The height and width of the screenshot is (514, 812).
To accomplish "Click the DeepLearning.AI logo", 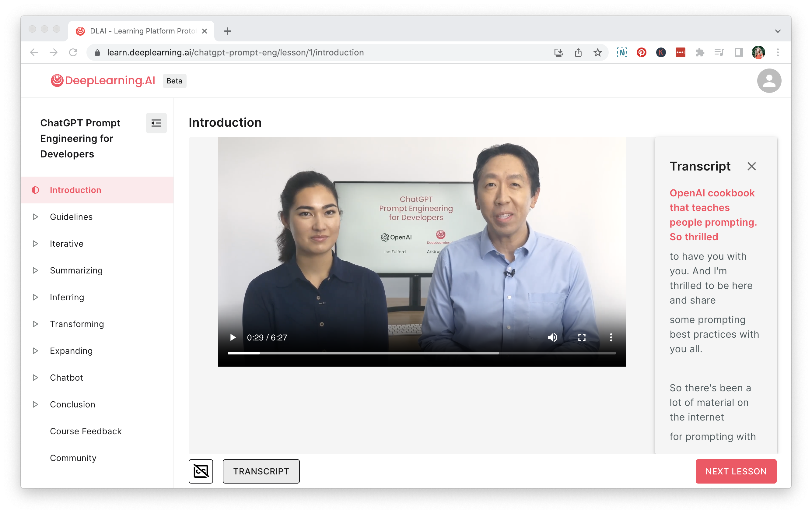I will (103, 81).
